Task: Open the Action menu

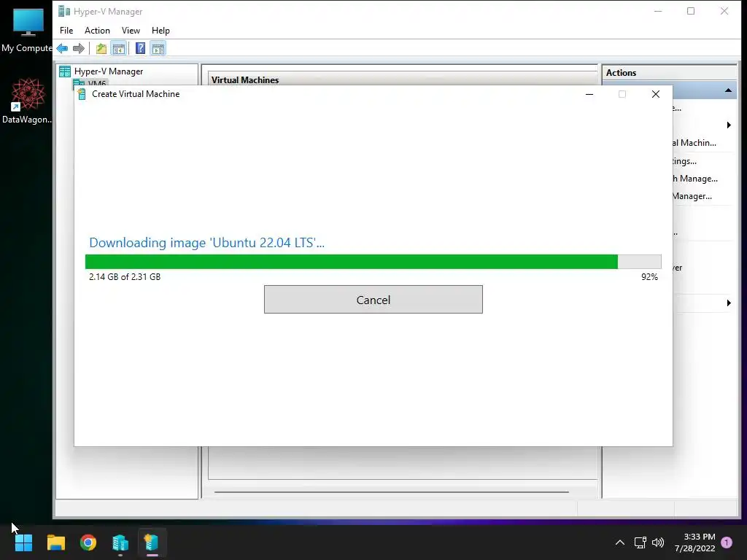Action: (x=97, y=31)
